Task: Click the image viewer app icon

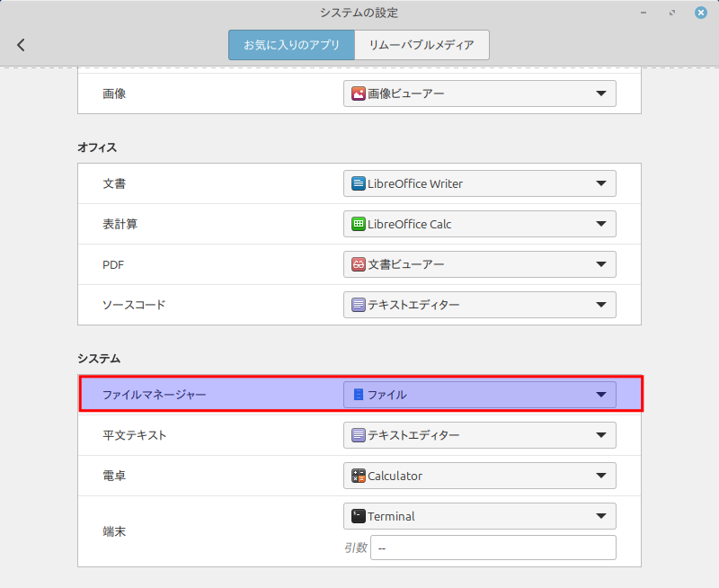Action: (359, 94)
